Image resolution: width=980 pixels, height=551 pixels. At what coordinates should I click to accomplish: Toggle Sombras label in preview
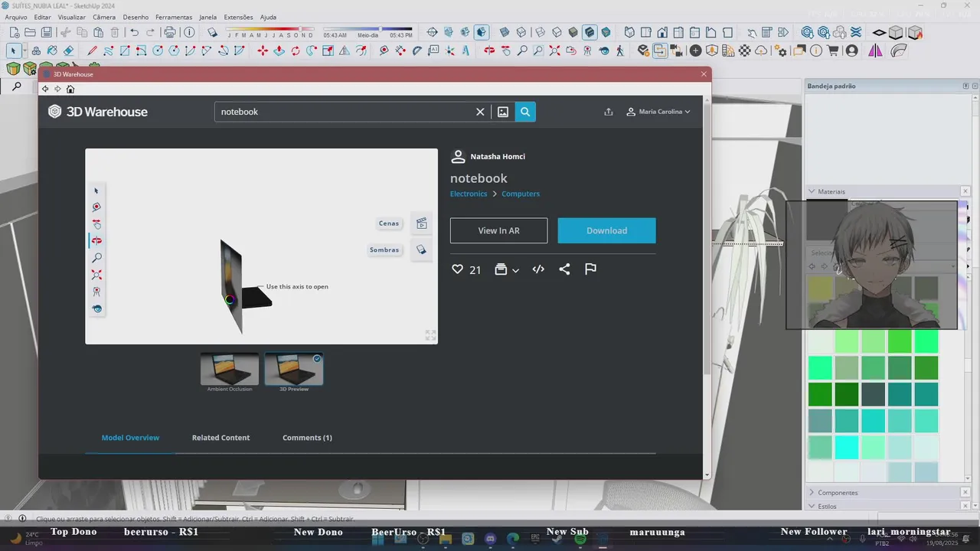[x=384, y=249]
